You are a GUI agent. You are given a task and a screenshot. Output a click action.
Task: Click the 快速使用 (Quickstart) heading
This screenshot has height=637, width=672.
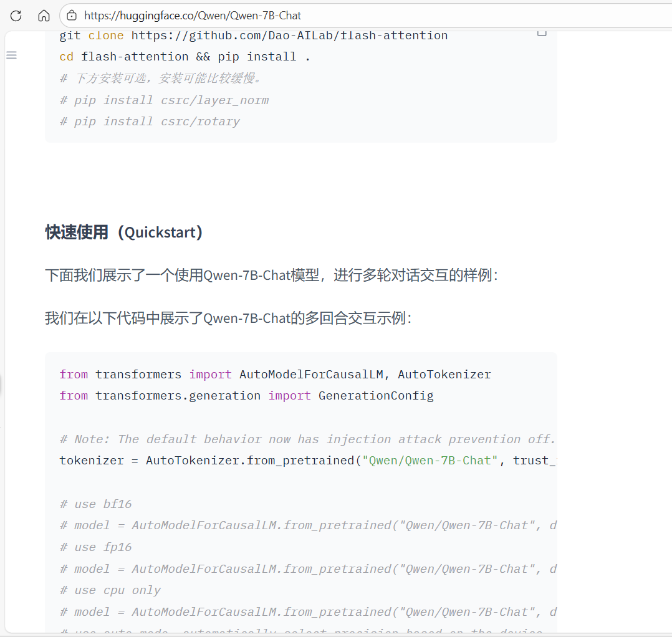pos(124,232)
